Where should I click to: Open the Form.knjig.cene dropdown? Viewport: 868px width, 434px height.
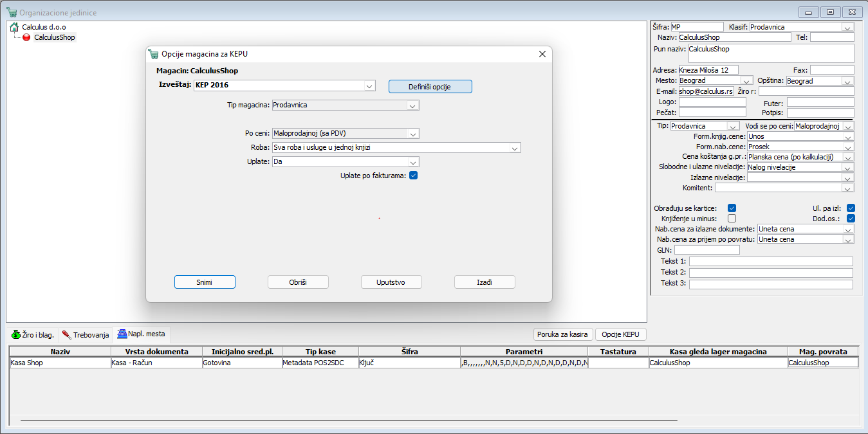click(x=848, y=136)
